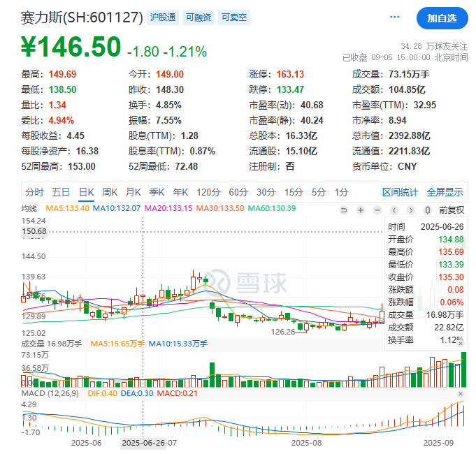
Task: Close the MACD indicator panel
Action: [x=461, y=394]
